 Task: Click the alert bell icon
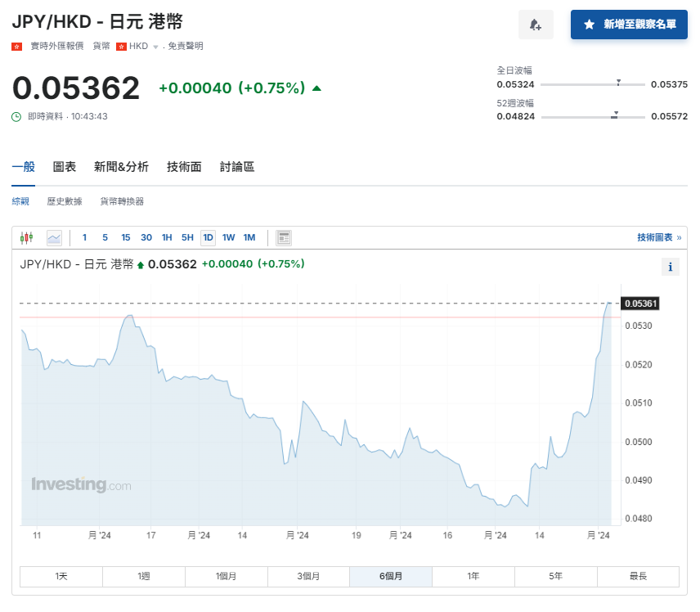coord(536,25)
